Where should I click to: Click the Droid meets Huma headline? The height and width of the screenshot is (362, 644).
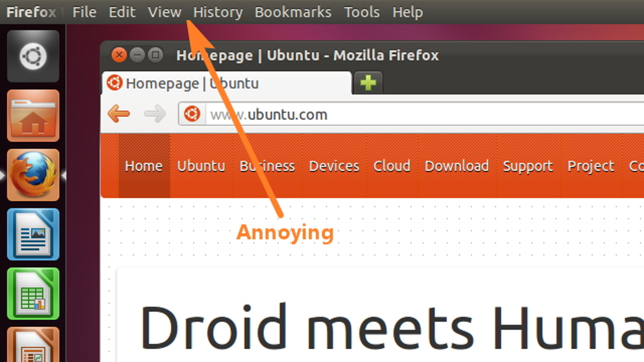point(392,327)
